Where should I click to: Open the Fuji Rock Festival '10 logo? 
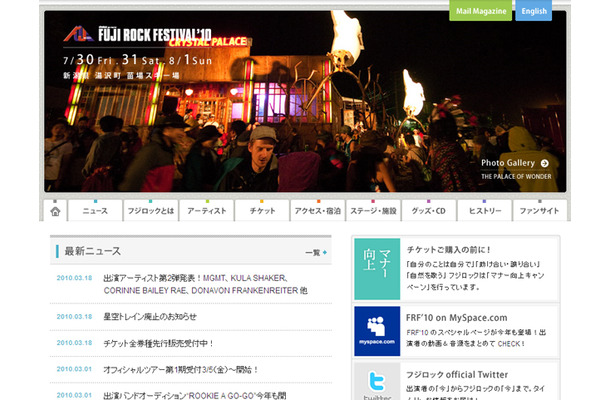point(137,34)
